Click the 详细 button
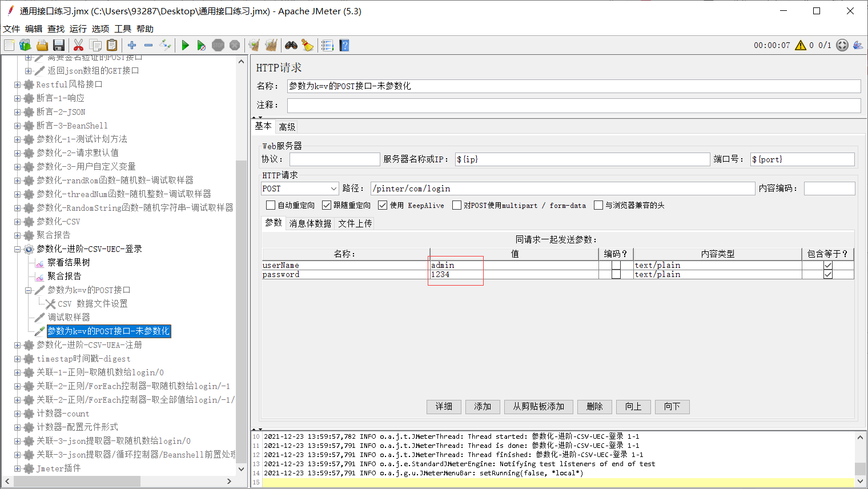 (444, 407)
